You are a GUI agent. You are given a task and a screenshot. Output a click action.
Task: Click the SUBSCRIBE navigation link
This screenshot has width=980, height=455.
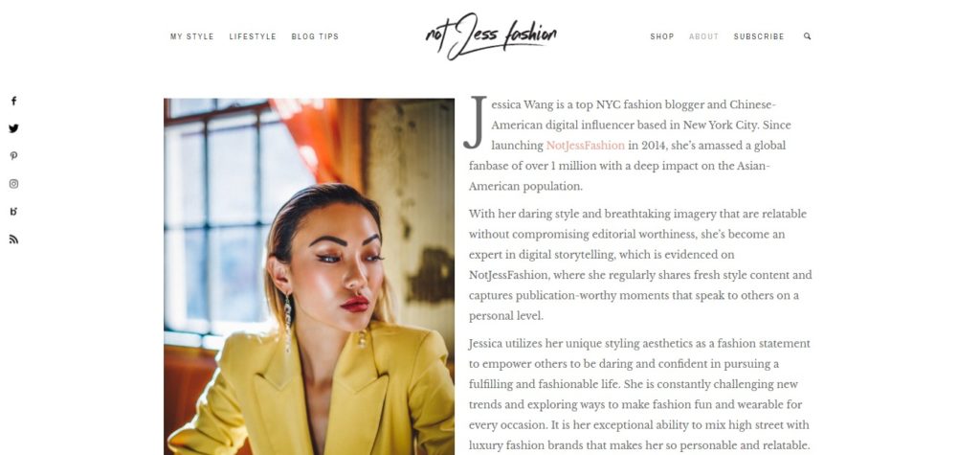coord(759,37)
